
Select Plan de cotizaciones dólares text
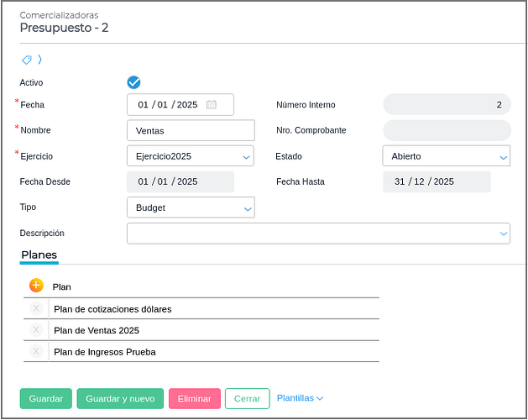coord(112,309)
